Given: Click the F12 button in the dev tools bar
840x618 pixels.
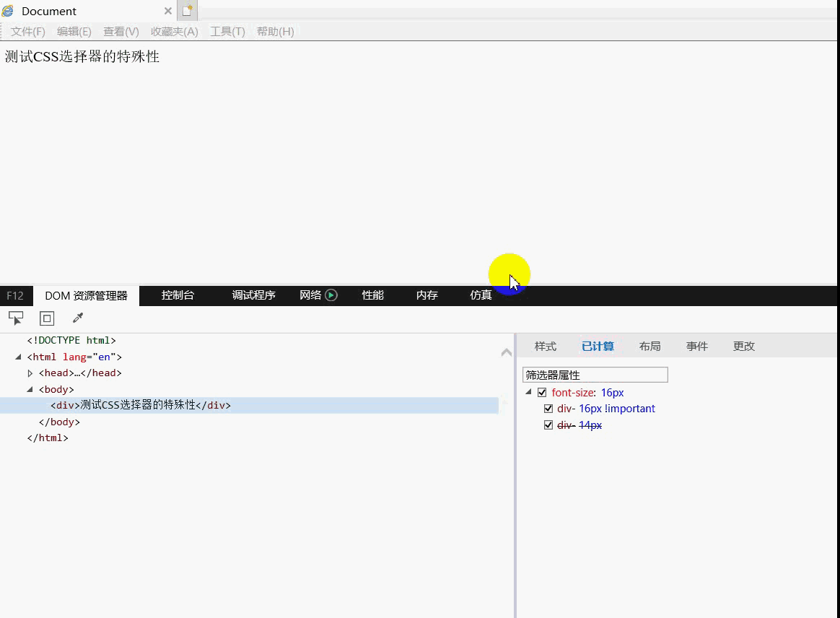Looking at the screenshot, I should [x=16, y=295].
